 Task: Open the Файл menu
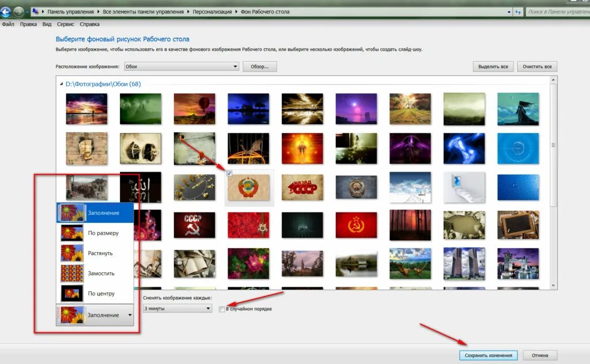[x=8, y=24]
